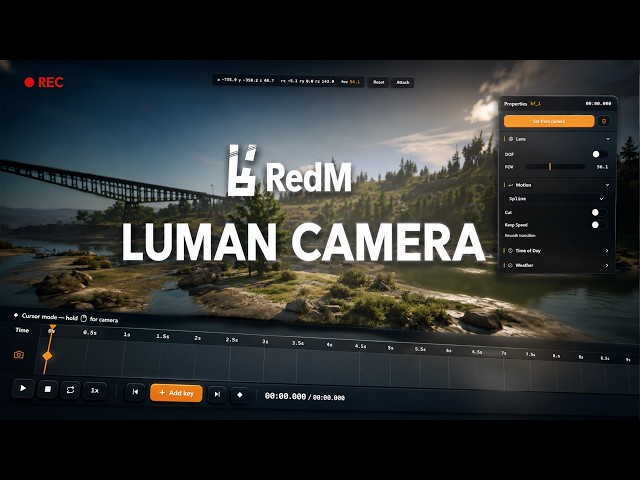640x480 pixels.
Task: Start playback with the play button
Action: pyautogui.click(x=23, y=389)
